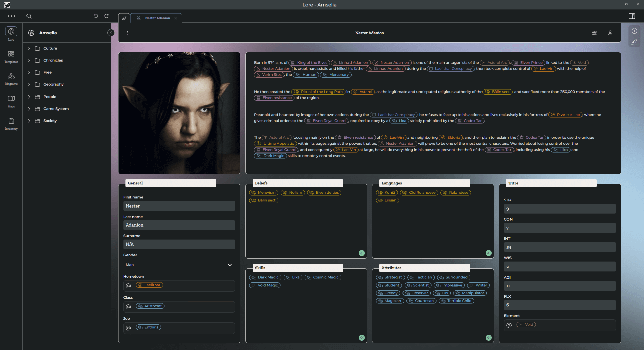The width and height of the screenshot is (644, 350).
Task: Open the Gender dropdown showing Man
Action: pos(179,265)
